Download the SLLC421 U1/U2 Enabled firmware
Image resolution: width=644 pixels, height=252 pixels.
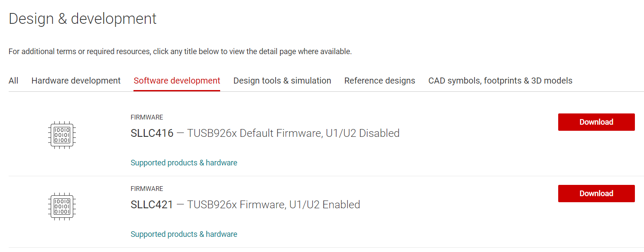click(x=596, y=194)
